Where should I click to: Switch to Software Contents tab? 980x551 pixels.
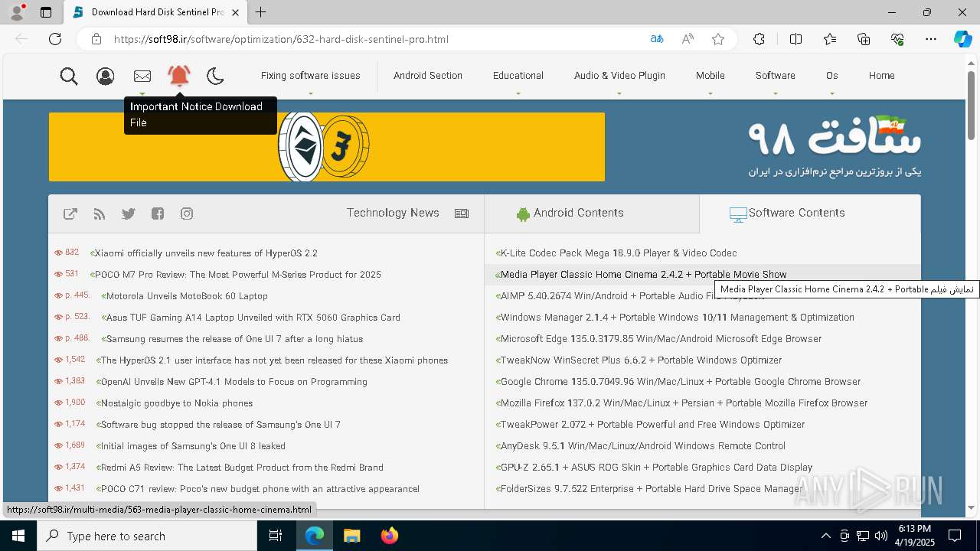810,214
